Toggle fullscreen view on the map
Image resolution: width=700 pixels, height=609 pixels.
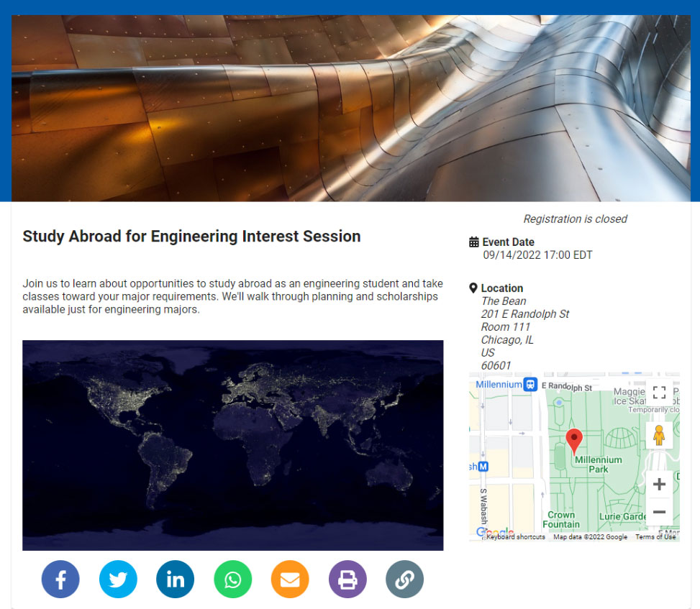(x=660, y=393)
